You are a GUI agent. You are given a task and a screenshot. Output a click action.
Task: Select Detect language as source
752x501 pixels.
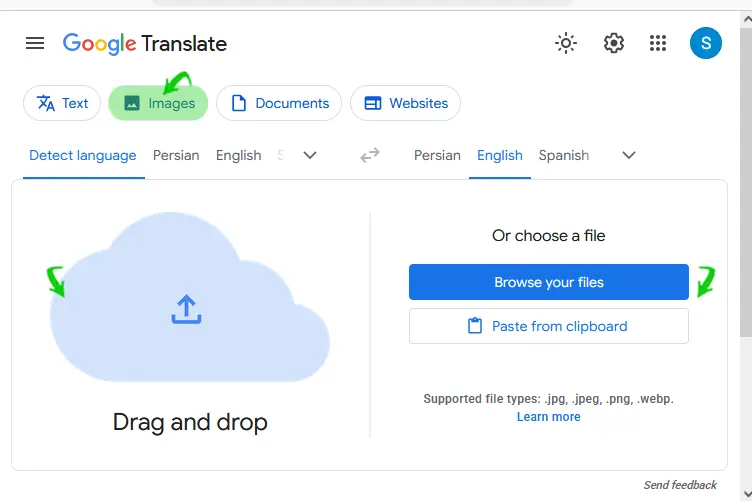[83, 155]
